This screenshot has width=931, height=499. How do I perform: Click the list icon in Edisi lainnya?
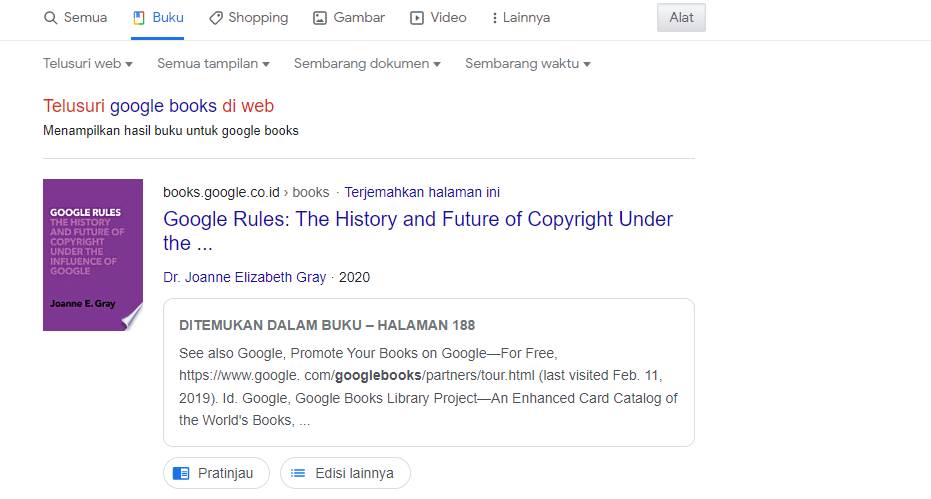coord(298,473)
